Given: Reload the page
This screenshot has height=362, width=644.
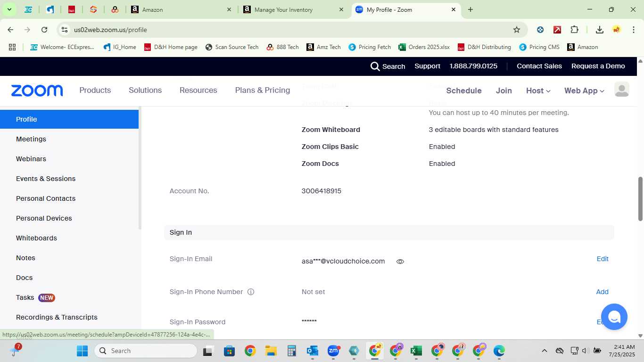Looking at the screenshot, I should point(44,30).
